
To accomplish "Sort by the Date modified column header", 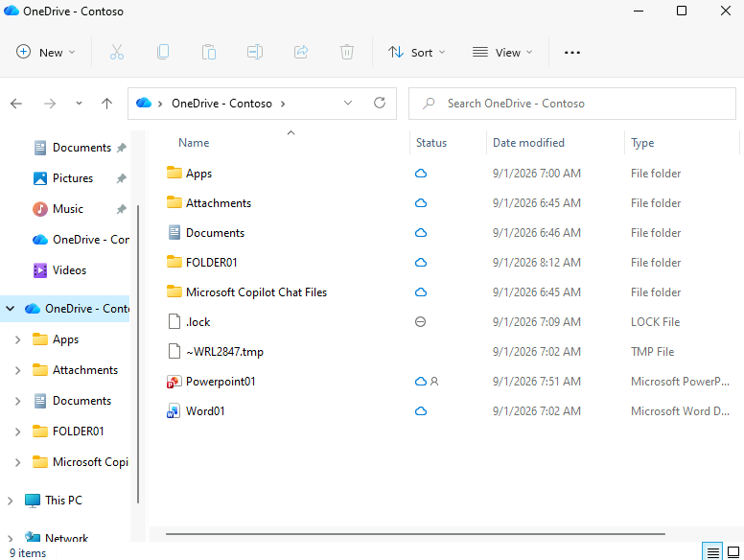I will tap(528, 143).
